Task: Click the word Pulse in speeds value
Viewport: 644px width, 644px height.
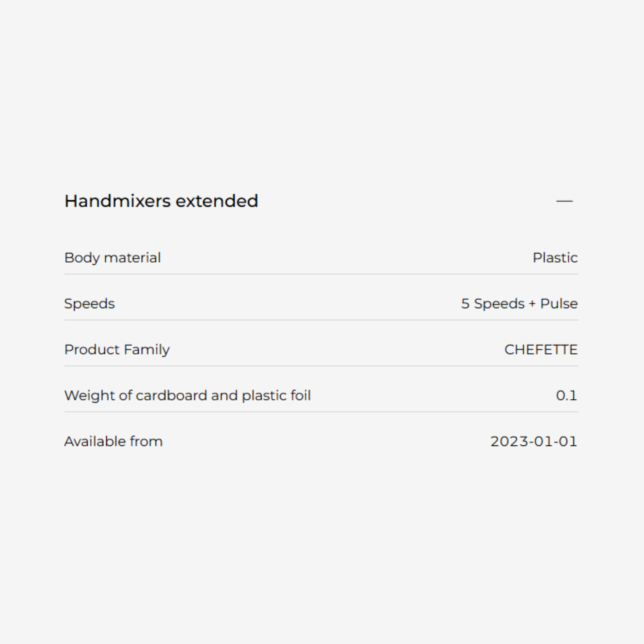Action: tap(559, 304)
